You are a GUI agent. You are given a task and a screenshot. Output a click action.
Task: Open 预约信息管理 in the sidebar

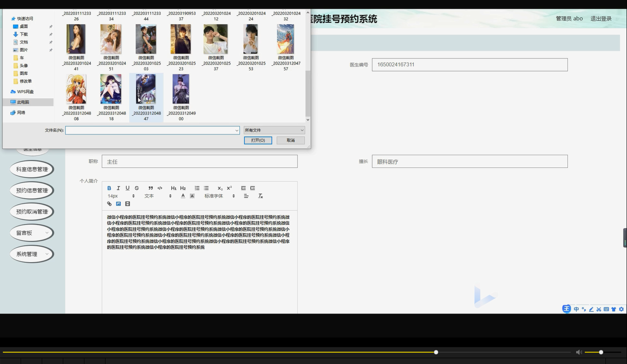click(x=32, y=190)
